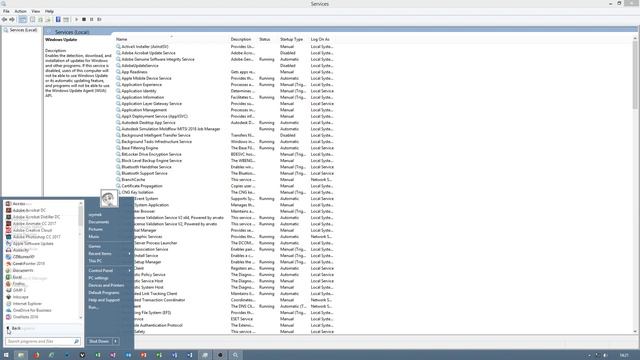Viewport: 640px width, 360px height.
Task: Click the Back navigation arrow in the toolbar
Action: click(4, 20)
